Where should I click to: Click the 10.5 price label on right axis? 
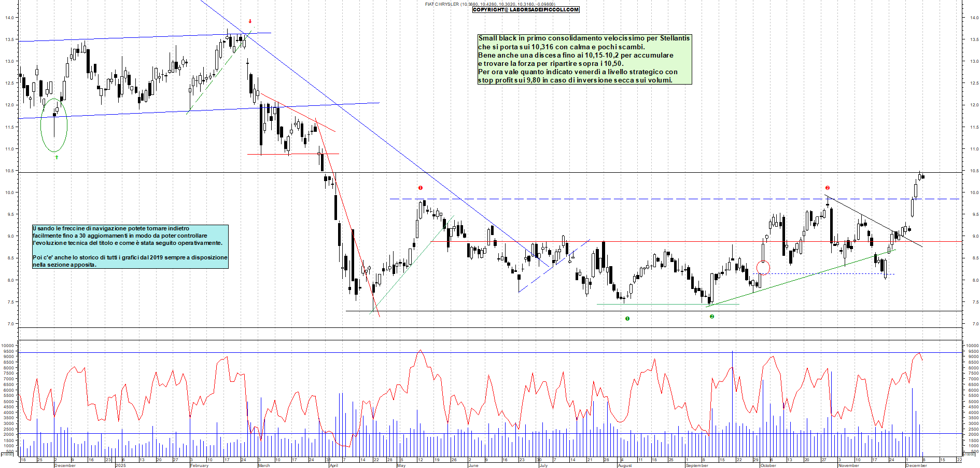[x=974, y=171]
